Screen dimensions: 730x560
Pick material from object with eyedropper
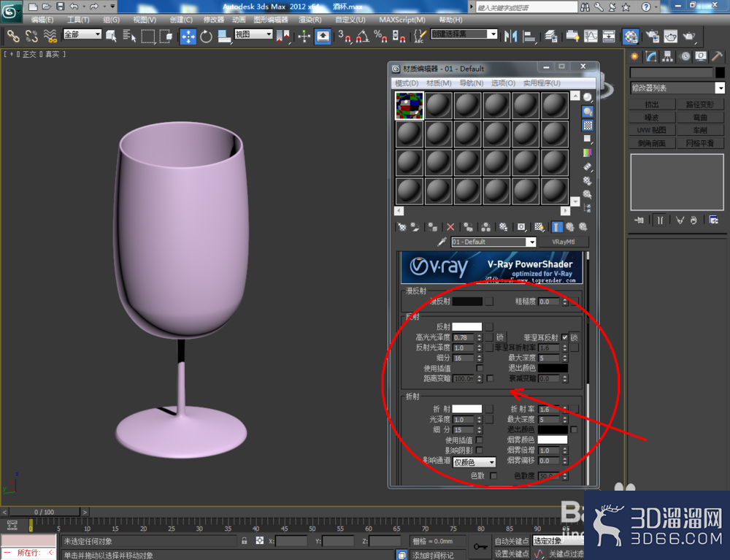click(442, 242)
